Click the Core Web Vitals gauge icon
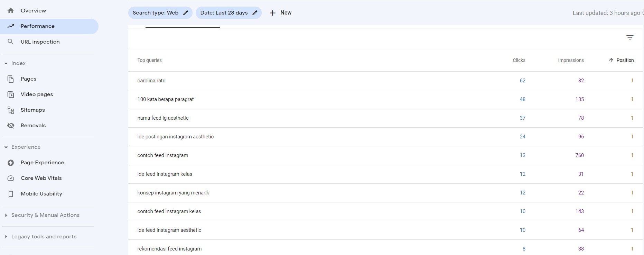This screenshot has width=644, height=255. (x=11, y=178)
